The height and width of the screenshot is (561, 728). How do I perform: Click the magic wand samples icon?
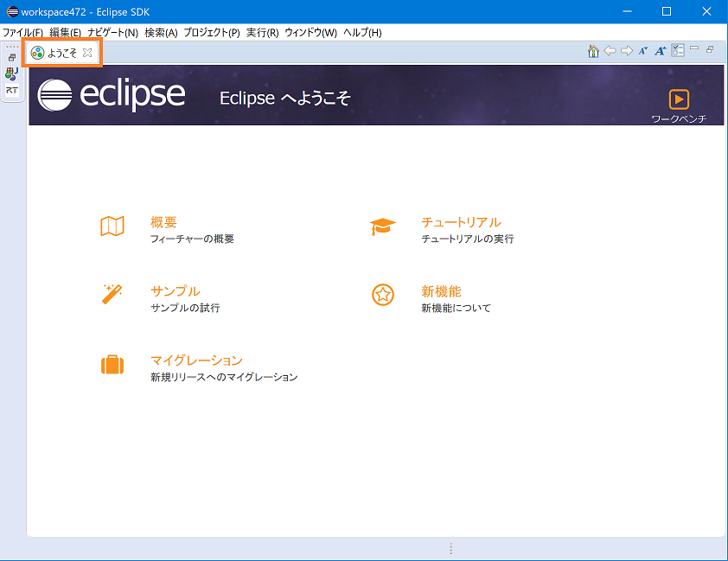(x=112, y=294)
